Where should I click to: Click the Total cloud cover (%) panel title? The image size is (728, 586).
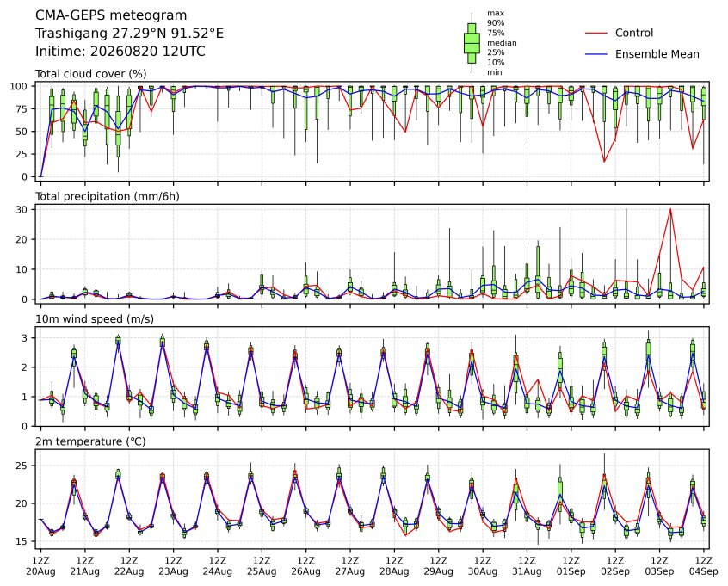[x=91, y=74]
